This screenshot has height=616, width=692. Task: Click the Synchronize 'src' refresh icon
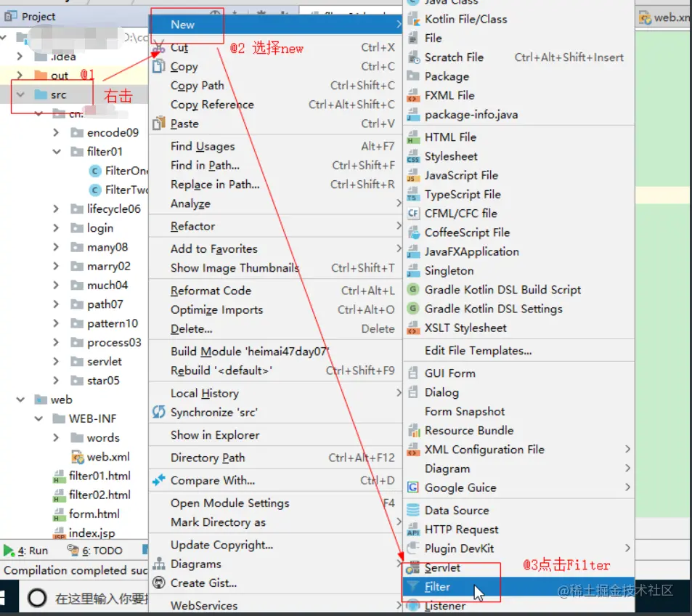(159, 412)
